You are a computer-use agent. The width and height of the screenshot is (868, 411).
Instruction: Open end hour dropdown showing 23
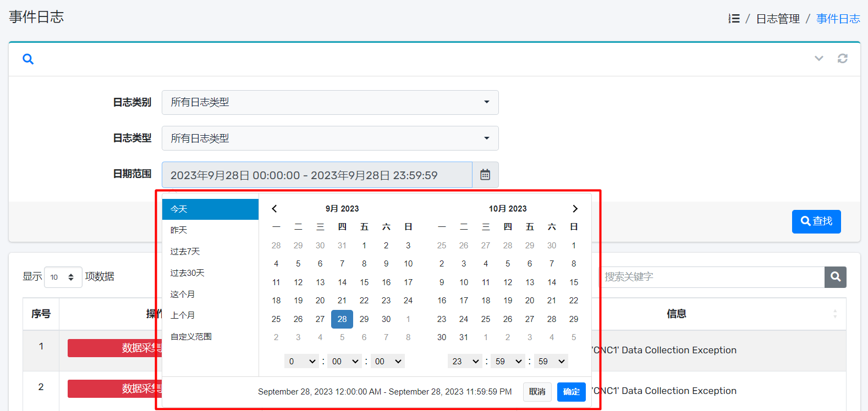465,361
